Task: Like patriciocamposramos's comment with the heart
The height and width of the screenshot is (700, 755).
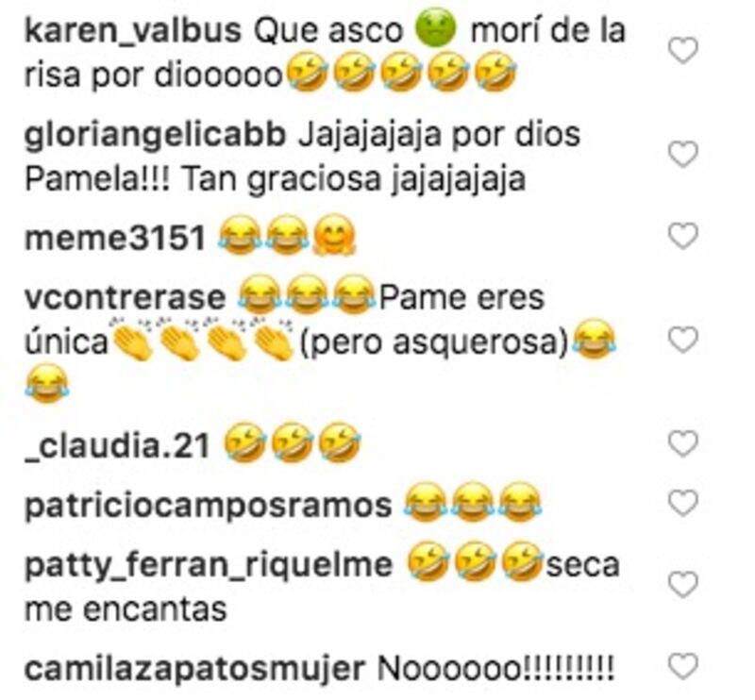Action: (683, 504)
